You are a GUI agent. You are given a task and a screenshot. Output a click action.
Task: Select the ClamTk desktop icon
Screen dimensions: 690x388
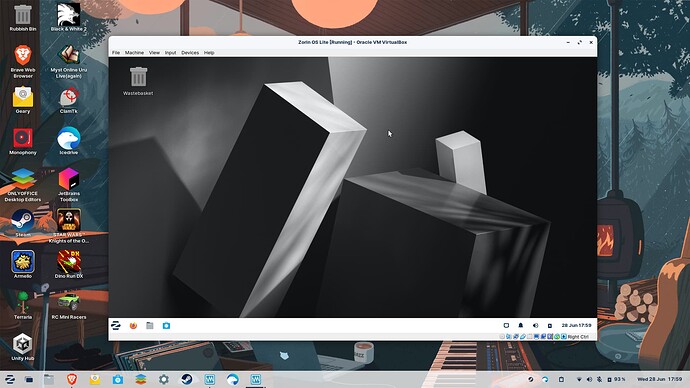69,100
